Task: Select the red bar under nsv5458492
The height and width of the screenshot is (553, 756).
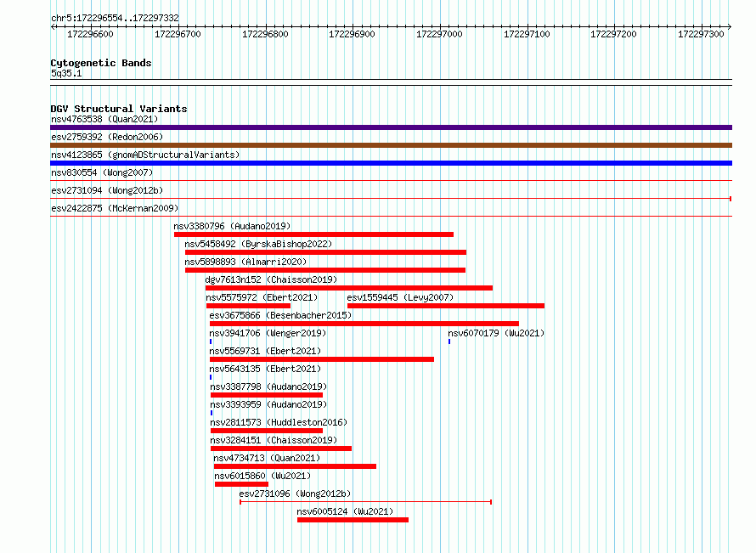Action: point(325,252)
